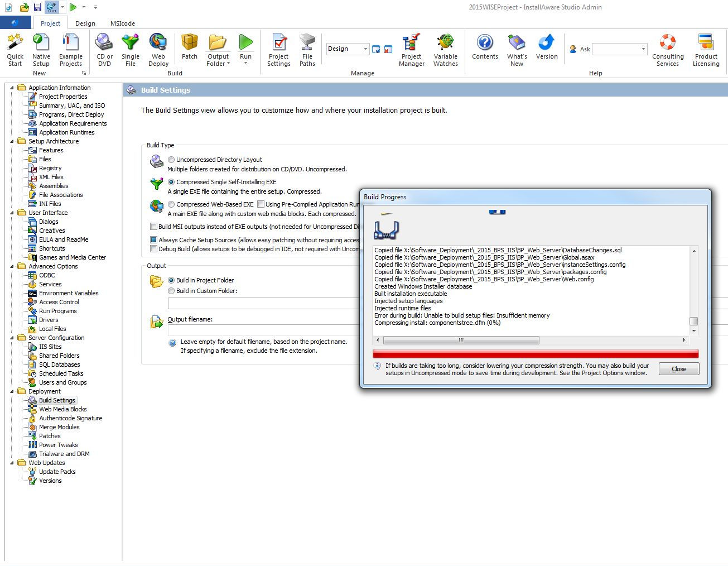Image resolution: width=728 pixels, height=566 pixels.
Task: Open Product Licensing
Action: pos(706,50)
